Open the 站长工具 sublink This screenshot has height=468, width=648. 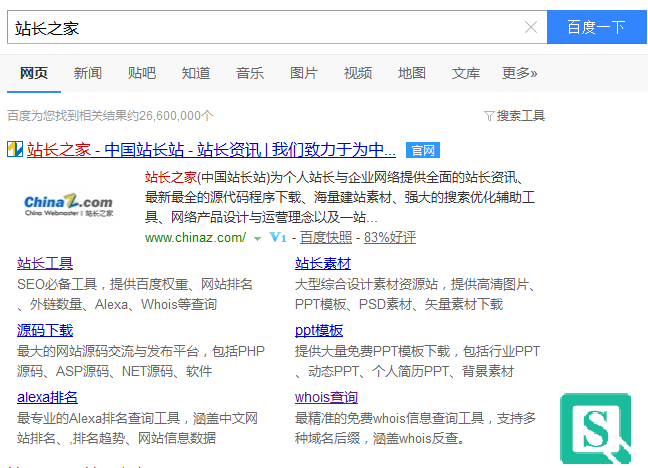click(x=45, y=263)
